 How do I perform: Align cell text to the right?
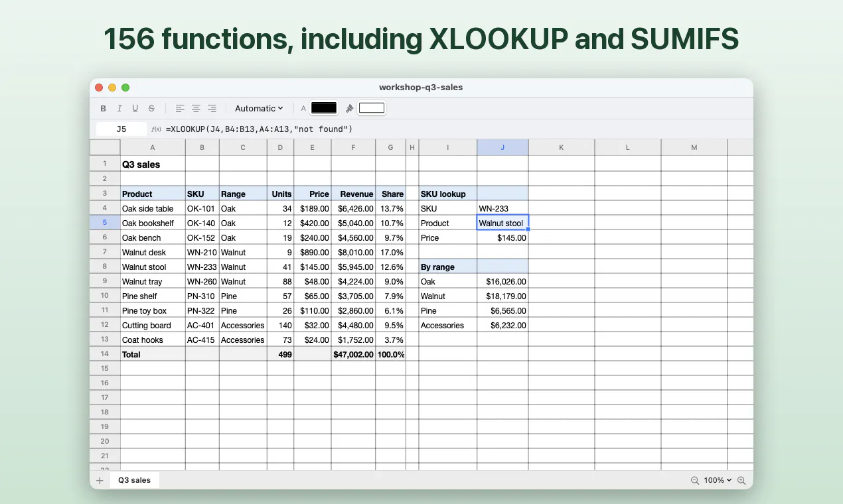coord(212,108)
